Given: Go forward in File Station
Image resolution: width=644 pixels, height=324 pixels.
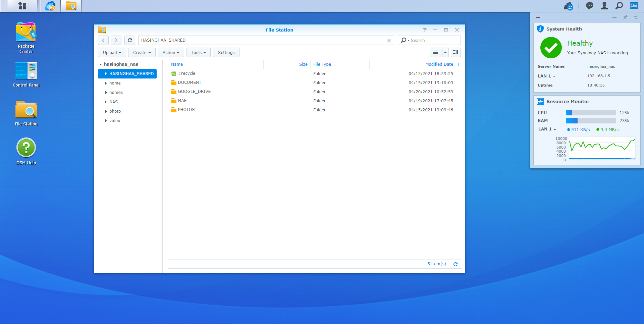Looking at the screenshot, I should click(x=116, y=40).
